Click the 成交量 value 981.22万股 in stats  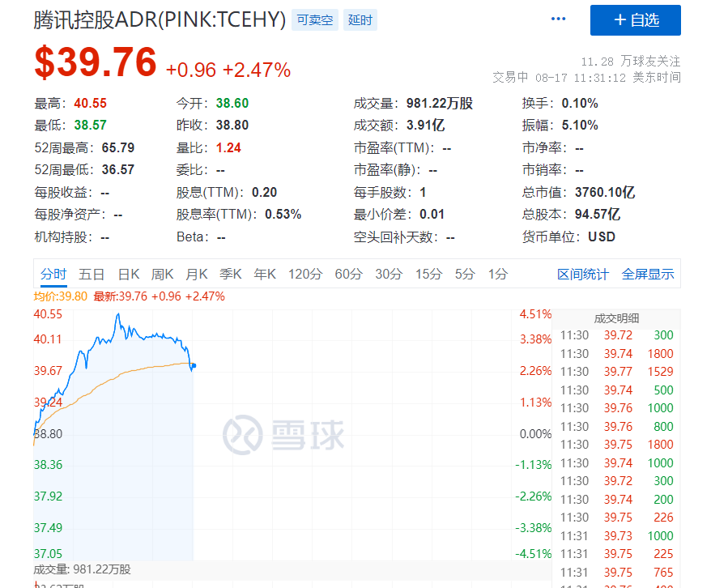pos(440,104)
